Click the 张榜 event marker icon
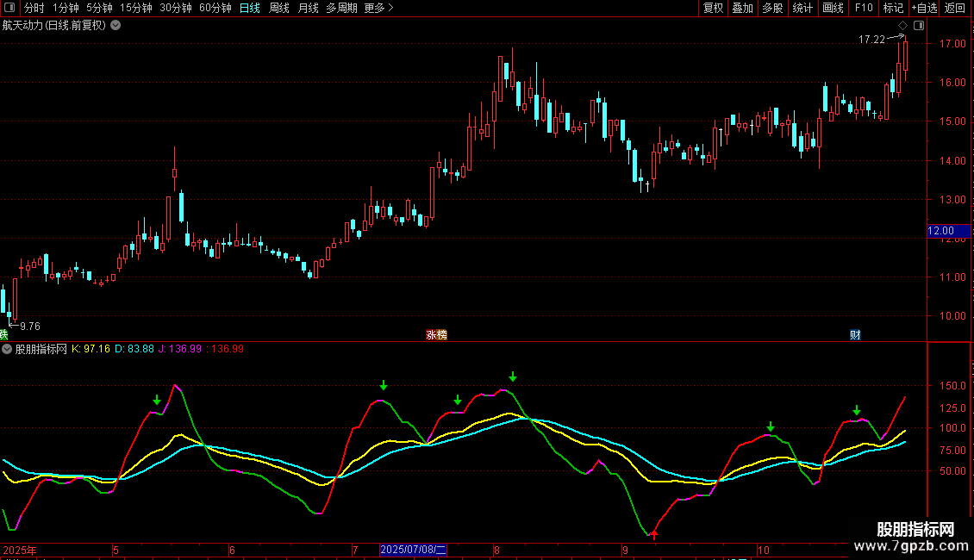The image size is (974, 560). (436, 334)
